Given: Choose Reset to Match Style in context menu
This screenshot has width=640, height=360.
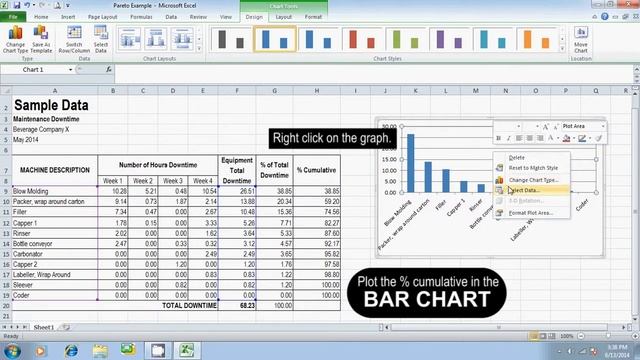Looking at the screenshot, I should pos(532,168).
